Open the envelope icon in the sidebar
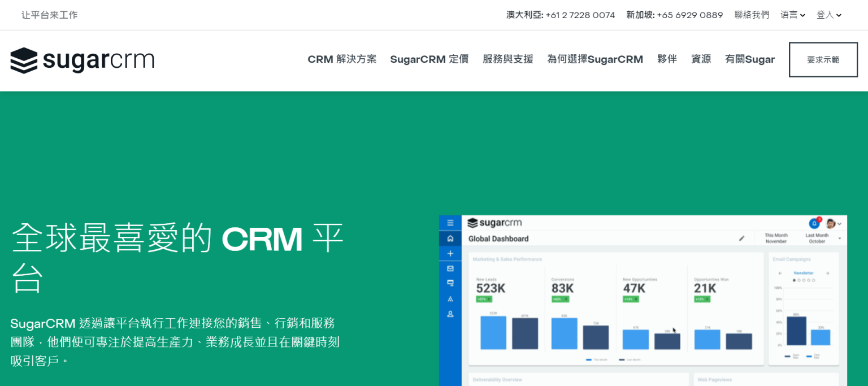 point(450,268)
